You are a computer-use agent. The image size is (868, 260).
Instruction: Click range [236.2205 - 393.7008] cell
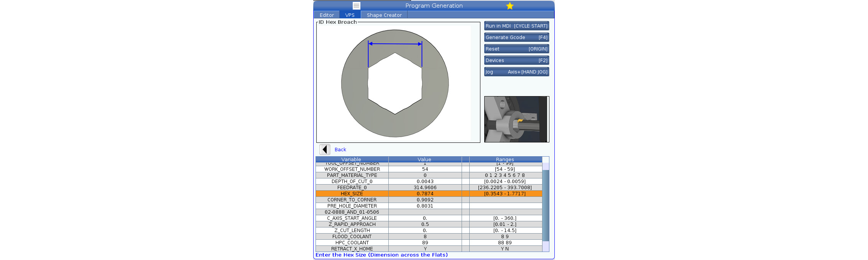click(505, 188)
